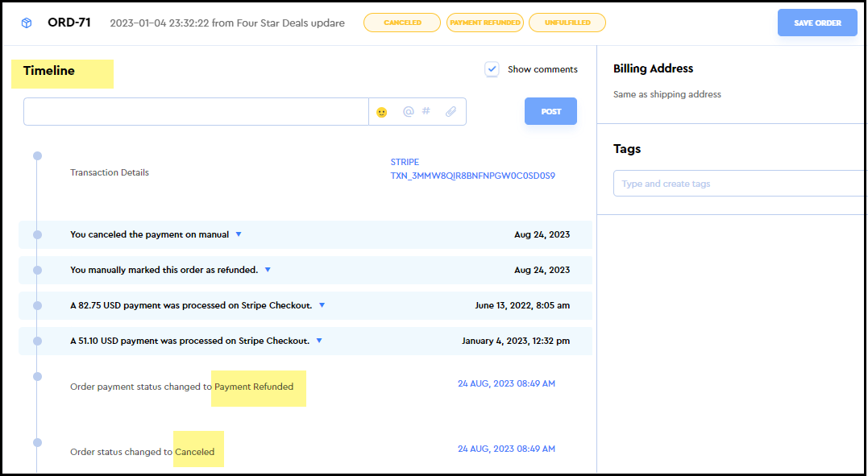Expand the 51.10 USD payment details

point(319,341)
